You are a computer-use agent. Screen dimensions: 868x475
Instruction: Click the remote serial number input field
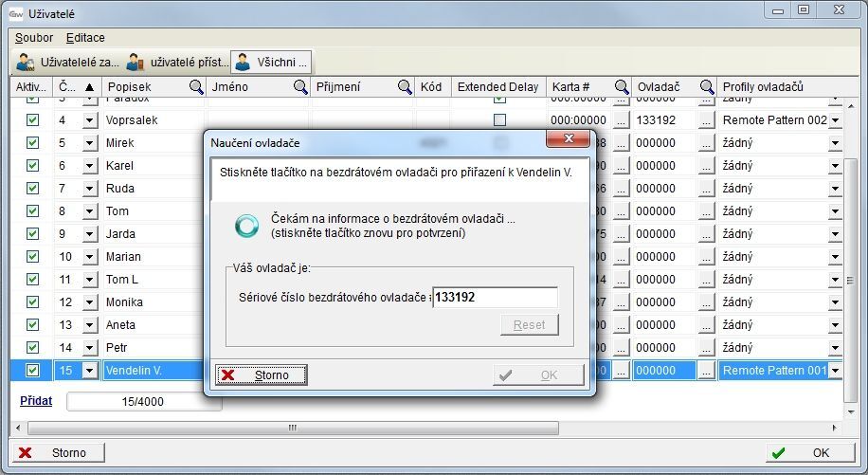[x=495, y=297]
